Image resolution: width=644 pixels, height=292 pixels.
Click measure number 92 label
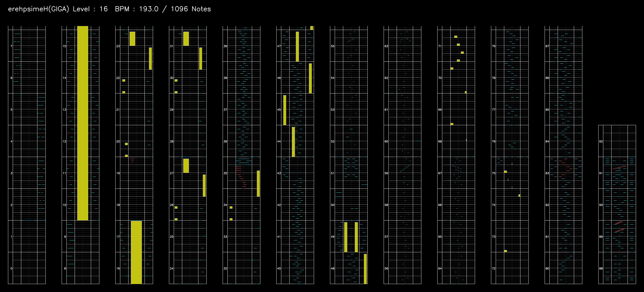click(x=601, y=141)
